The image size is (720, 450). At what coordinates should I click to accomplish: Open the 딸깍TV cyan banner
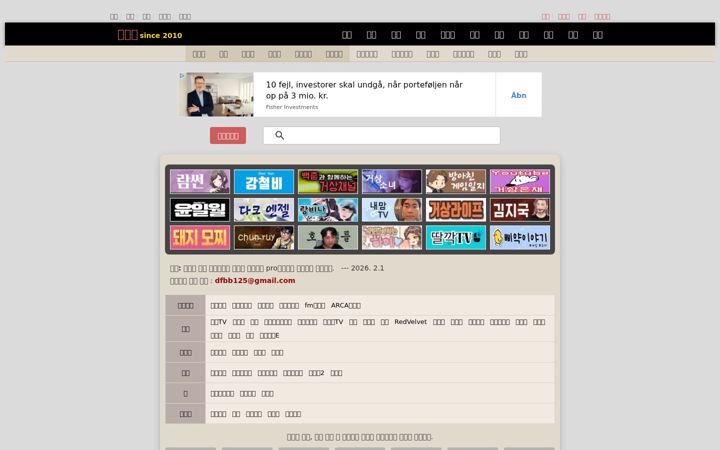coord(456,237)
